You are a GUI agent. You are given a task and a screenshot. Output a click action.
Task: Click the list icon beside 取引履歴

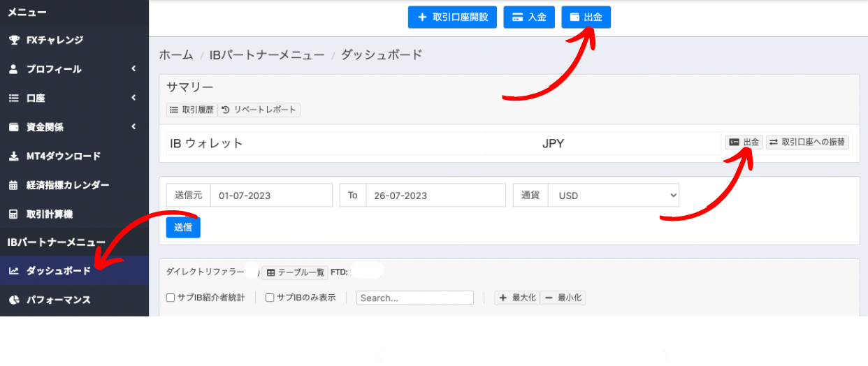click(x=175, y=110)
